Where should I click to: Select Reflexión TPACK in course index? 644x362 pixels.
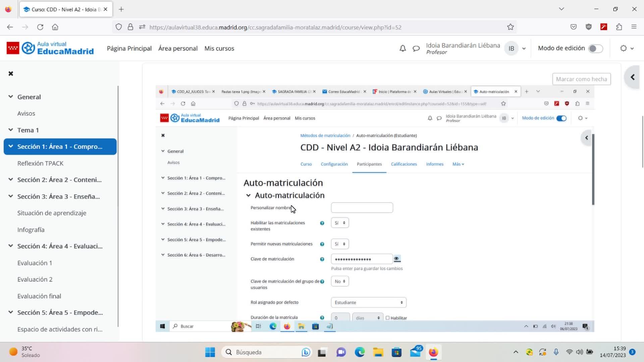pos(40,163)
